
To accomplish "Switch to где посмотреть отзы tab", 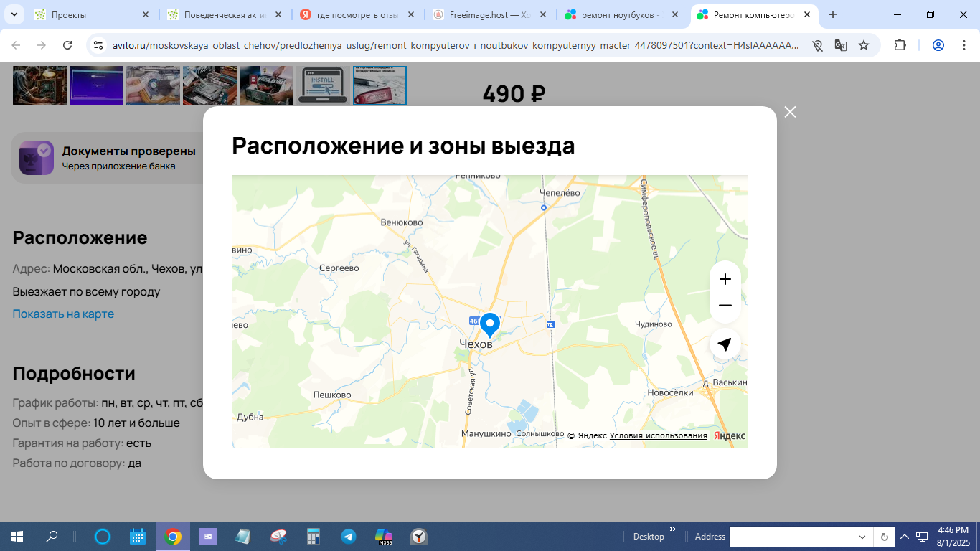I will 357,14.
